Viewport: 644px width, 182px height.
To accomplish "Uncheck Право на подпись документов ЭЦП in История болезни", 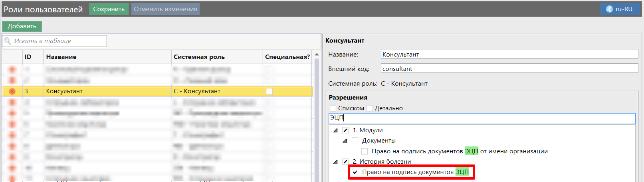I will click(355, 172).
